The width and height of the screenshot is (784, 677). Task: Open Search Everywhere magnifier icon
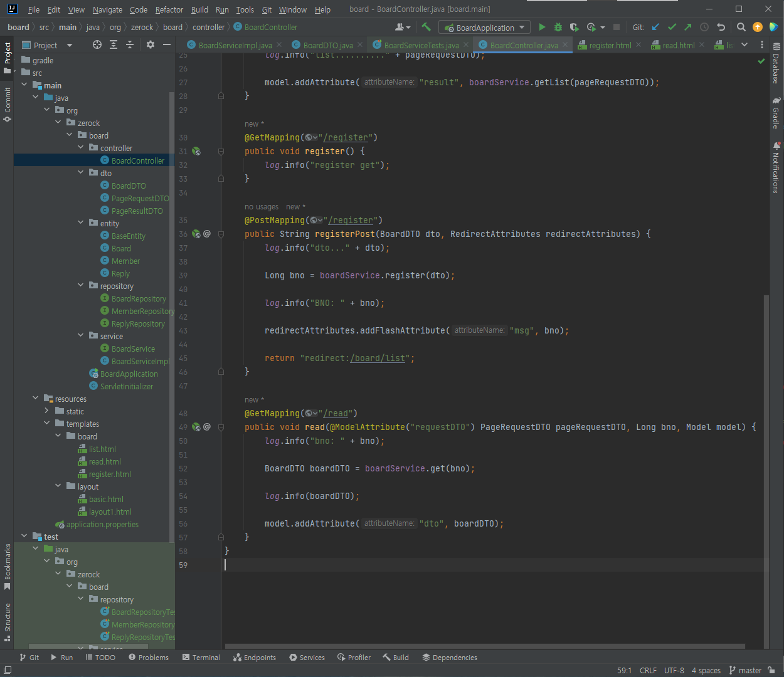[741, 27]
